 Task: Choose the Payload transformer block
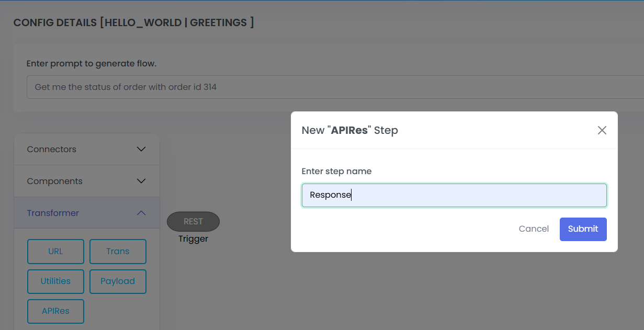coord(118,281)
